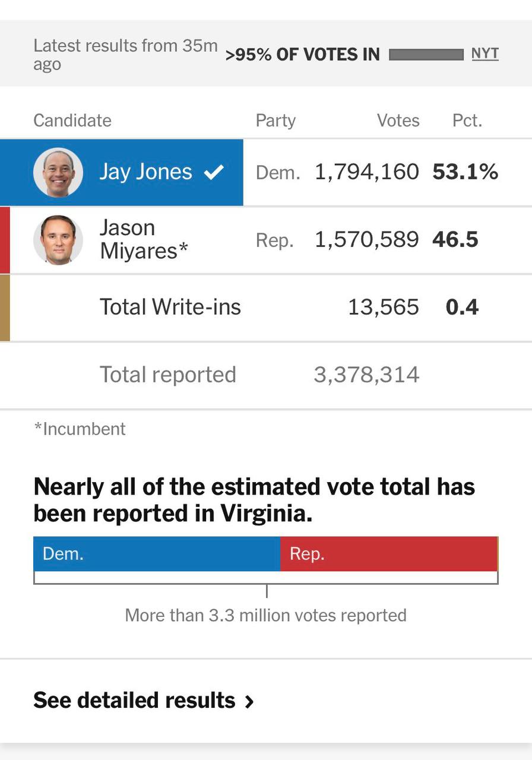Screen dimensions: 532x760
Task: Click the >95% of votes in label
Action: click(x=302, y=55)
